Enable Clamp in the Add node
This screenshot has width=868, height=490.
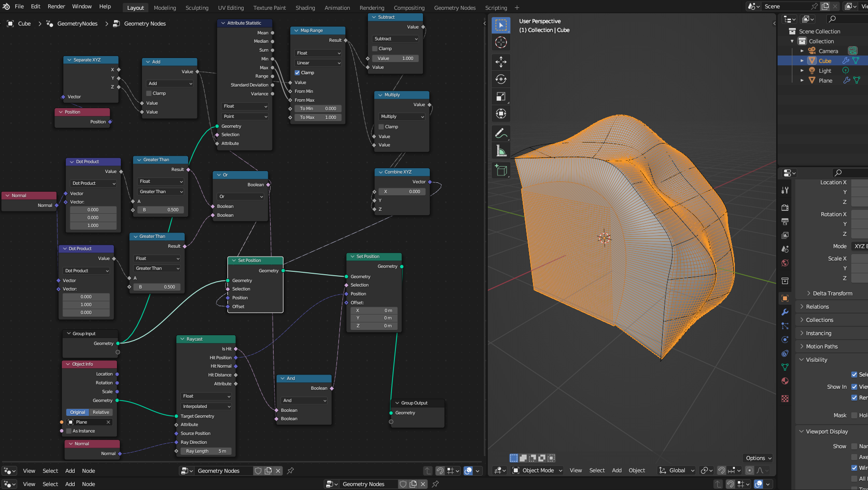[149, 93]
